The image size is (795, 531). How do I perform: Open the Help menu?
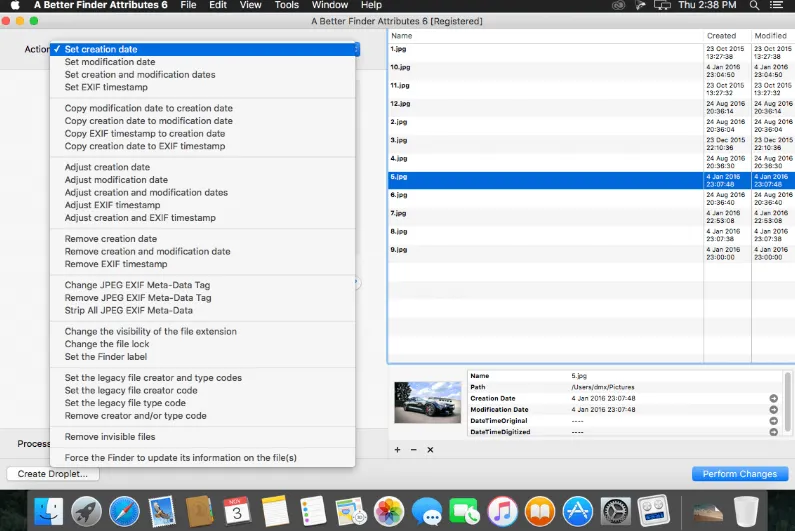(x=371, y=6)
